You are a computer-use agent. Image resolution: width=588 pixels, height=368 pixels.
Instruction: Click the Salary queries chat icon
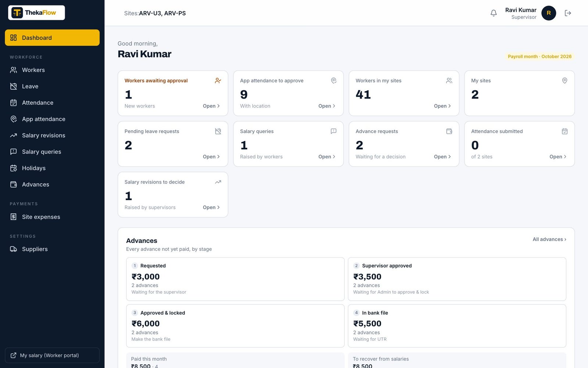14,152
